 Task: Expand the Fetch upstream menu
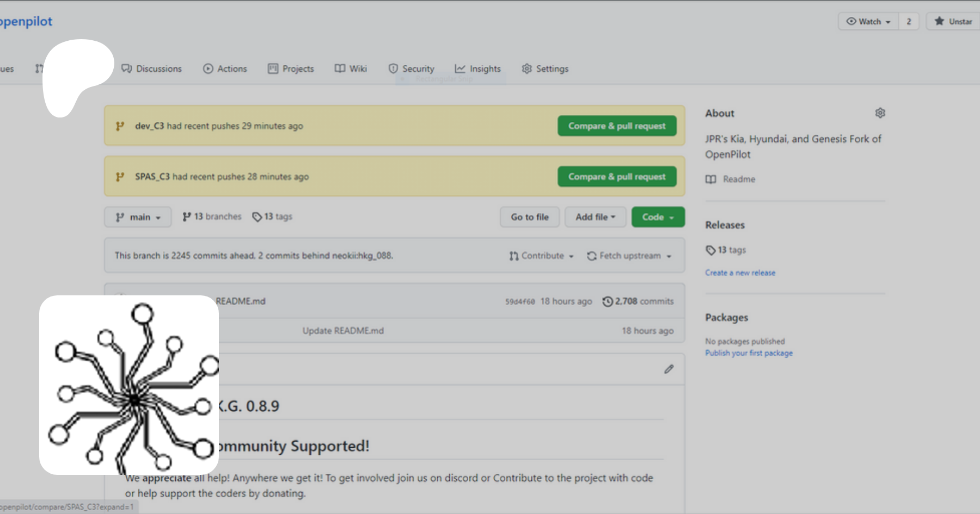pos(629,256)
